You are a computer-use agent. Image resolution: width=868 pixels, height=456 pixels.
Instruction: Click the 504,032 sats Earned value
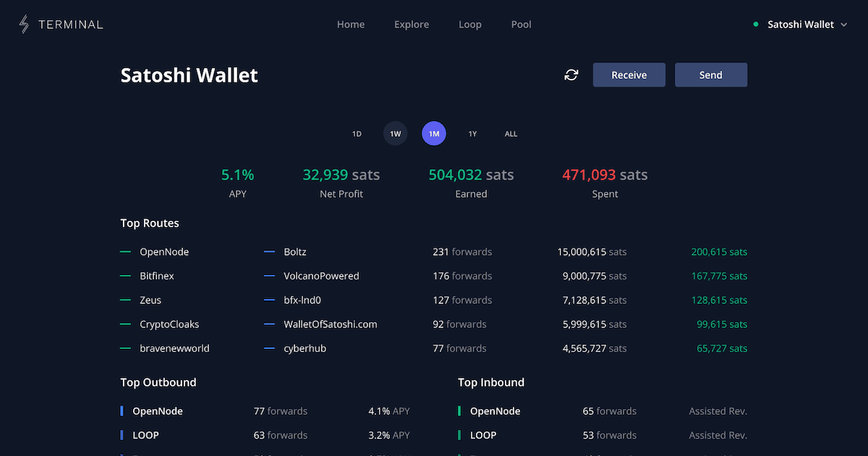[472, 175]
